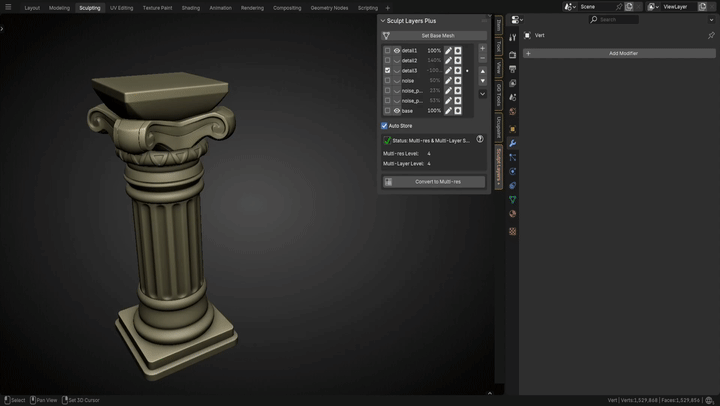Click the properties Search field
This screenshot has height=406, width=720.
pyautogui.click(x=613, y=20)
